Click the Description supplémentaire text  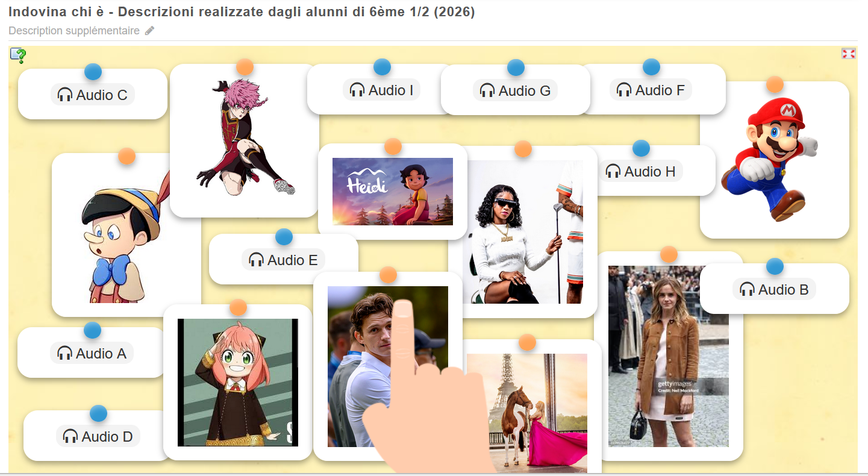74,31
